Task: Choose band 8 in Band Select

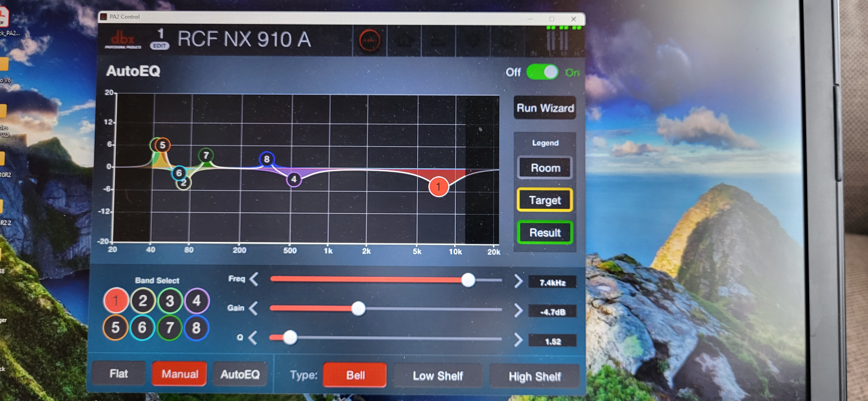Action: click(196, 327)
